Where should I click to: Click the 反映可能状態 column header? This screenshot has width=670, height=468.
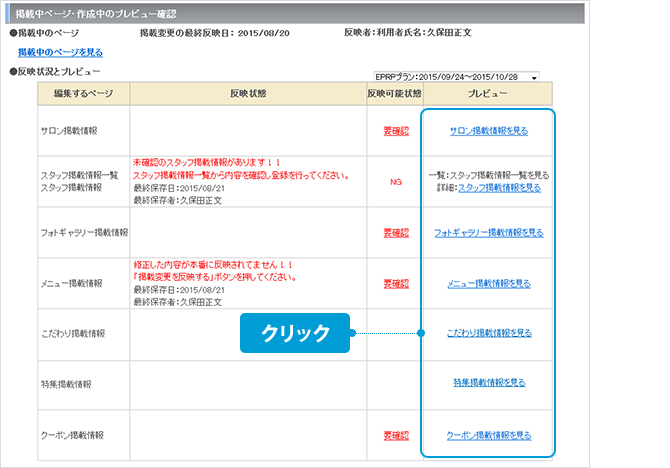pos(395,94)
